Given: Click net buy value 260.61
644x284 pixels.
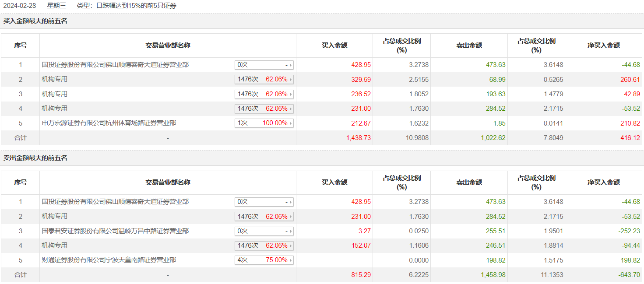Looking at the screenshot, I should click(x=630, y=80).
